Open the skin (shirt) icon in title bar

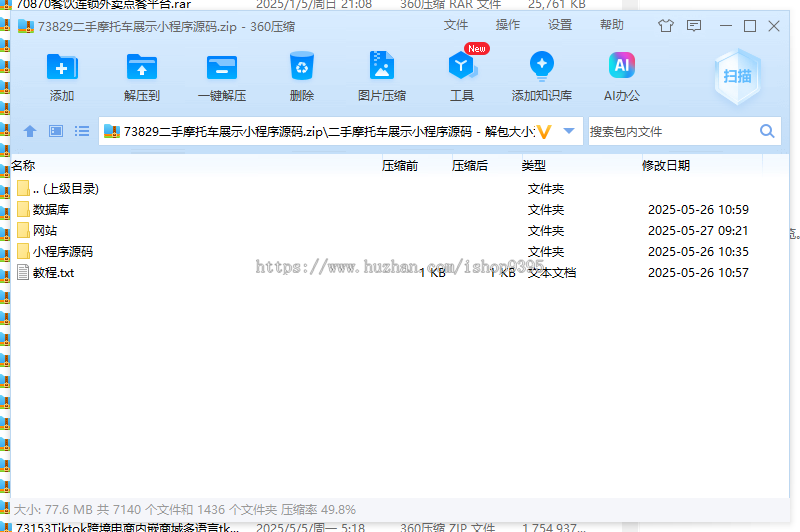tap(666, 26)
